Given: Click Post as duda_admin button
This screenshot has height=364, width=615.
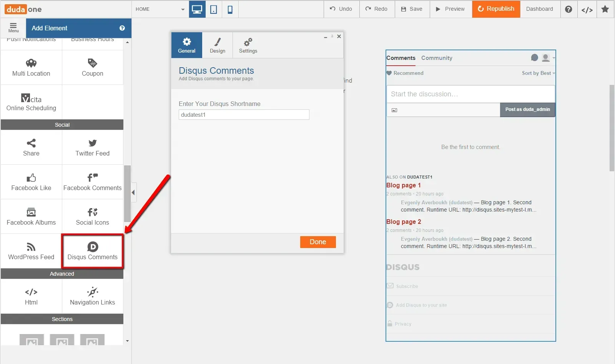Looking at the screenshot, I should coord(527,110).
